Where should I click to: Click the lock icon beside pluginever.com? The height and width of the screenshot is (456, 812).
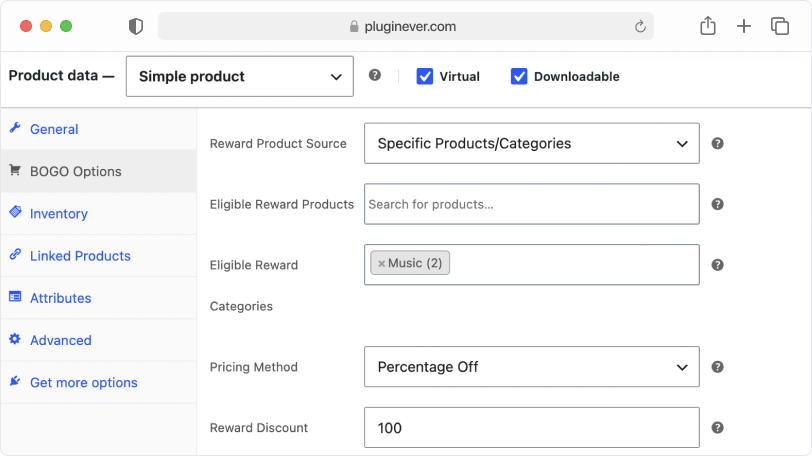pos(354,26)
